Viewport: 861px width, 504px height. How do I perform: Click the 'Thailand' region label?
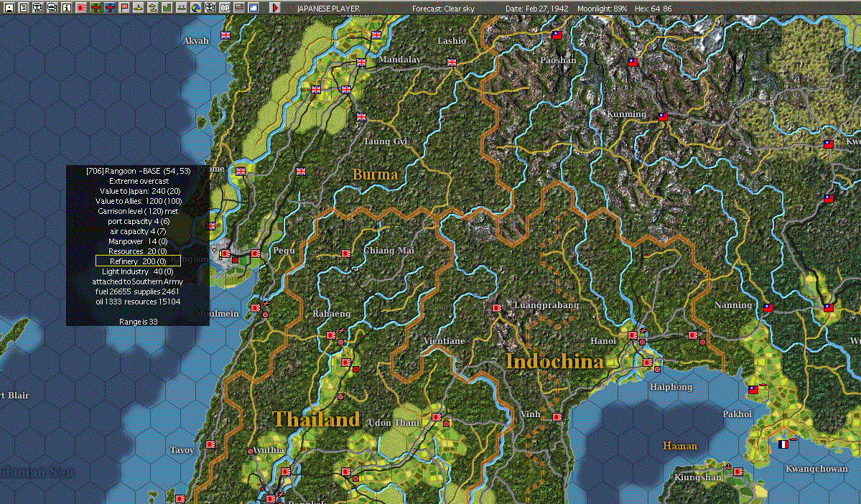coord(316,419)
